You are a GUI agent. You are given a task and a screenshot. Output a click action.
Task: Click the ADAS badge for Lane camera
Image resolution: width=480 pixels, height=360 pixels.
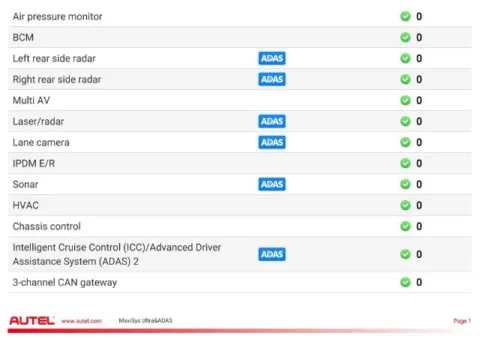click(272, 142)
